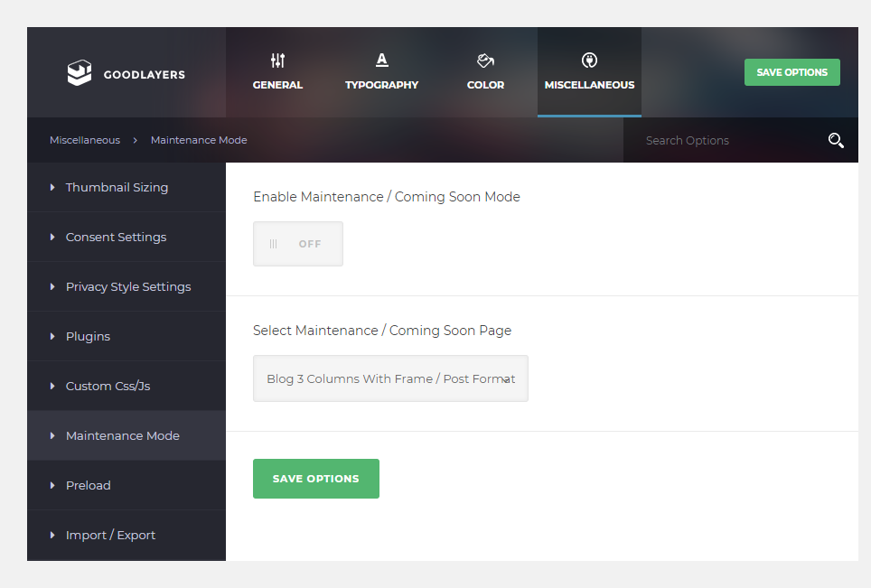
Task: Click arrow beside Custom Css/Js
Action: pyautogui.click(x=52, y=386)
